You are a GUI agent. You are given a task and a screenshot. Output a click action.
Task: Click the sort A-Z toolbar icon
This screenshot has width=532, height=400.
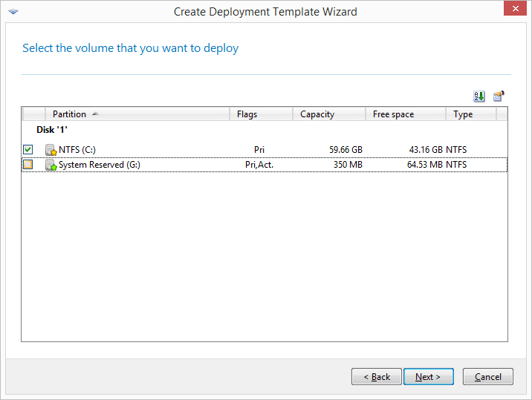pyautogui.click(x=479, y=96)
